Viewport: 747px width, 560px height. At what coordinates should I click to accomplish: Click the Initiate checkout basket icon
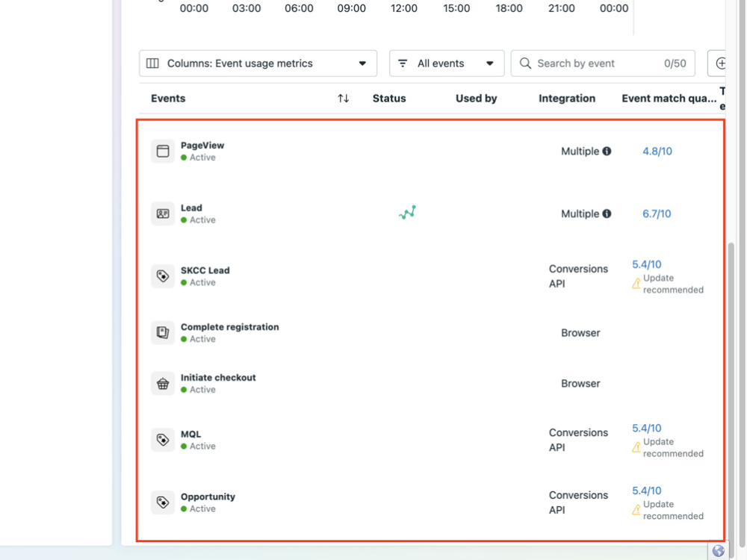(163, 383)
